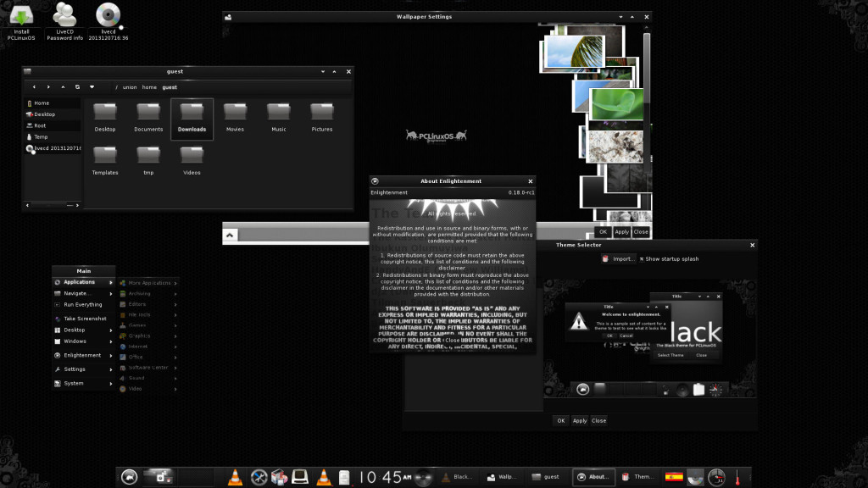The image size is (868, 488).
Task: Select the Pictures folder icon
Action: [321, 117]
